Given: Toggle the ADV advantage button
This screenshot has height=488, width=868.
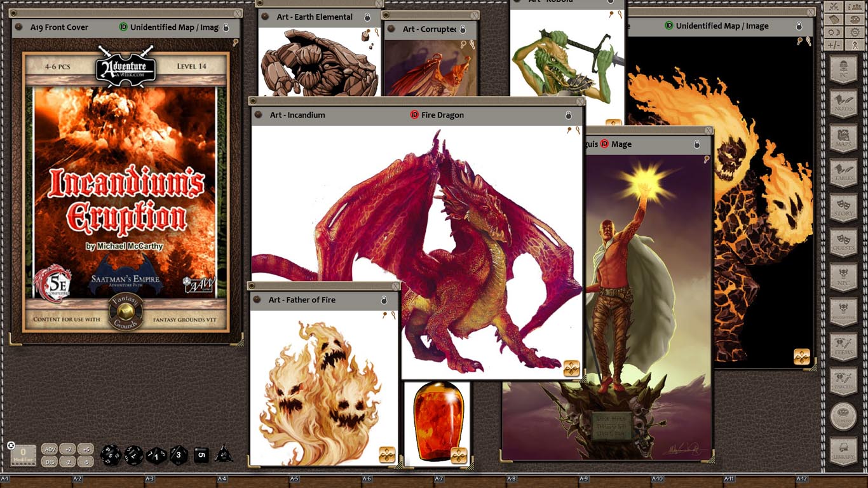Looking at the screenshot, I should [x=50, y=449].
